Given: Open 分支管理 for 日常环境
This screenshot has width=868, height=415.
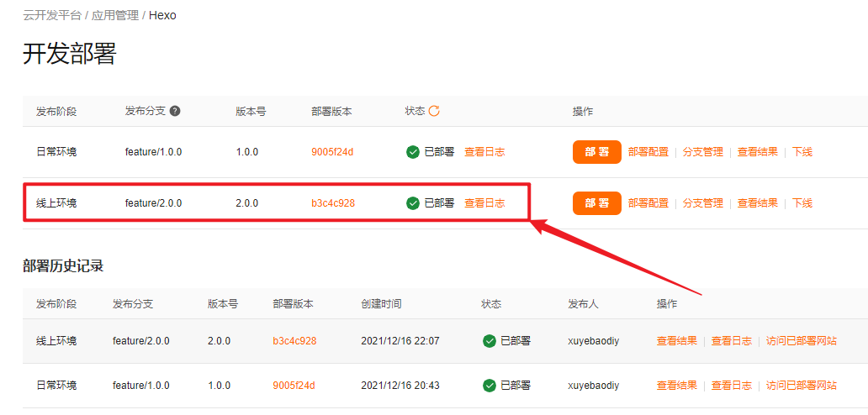Looking at the screenshot, I should [x=703, y=152].
